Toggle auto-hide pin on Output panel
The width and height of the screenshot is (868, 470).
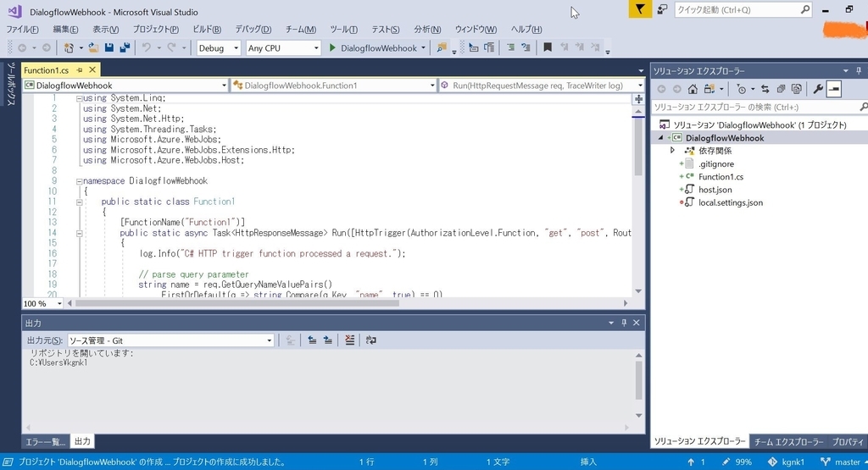tap(624, 323)
